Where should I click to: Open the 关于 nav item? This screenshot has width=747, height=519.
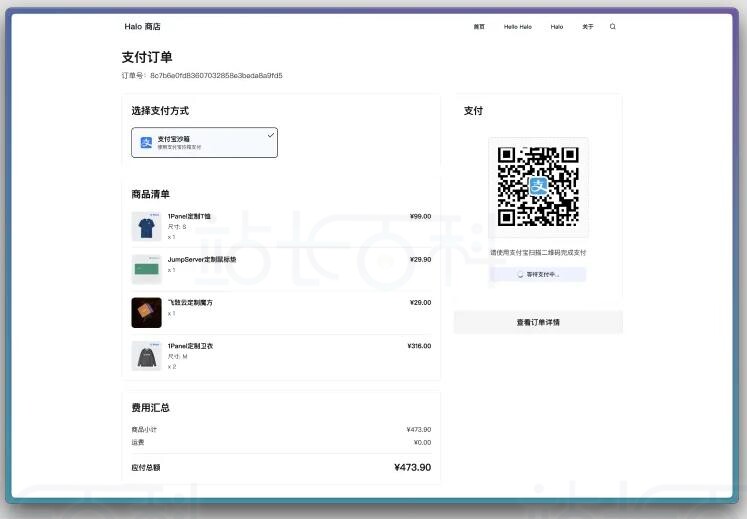coord(588,27)
